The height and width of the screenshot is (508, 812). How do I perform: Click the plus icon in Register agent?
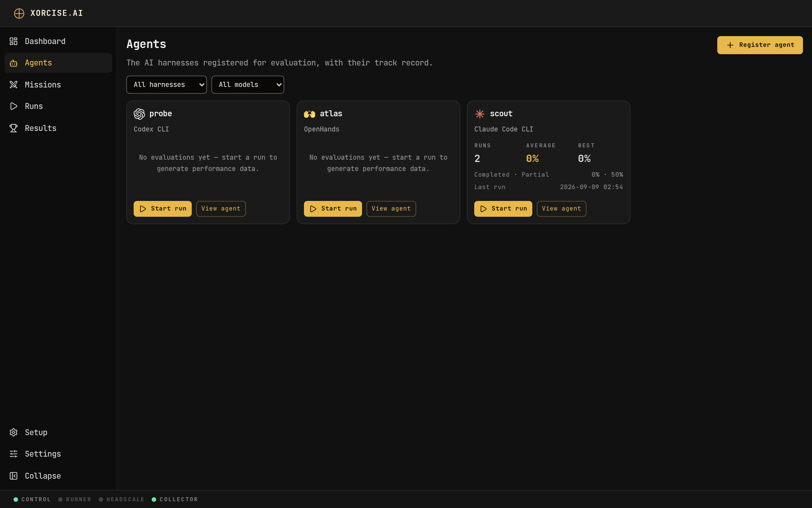tap(730, 45)
